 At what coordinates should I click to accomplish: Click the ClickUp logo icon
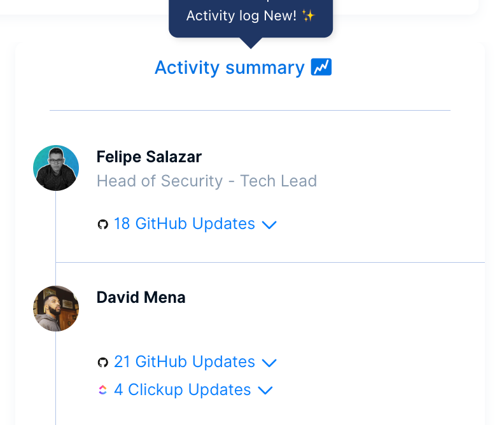102,390
